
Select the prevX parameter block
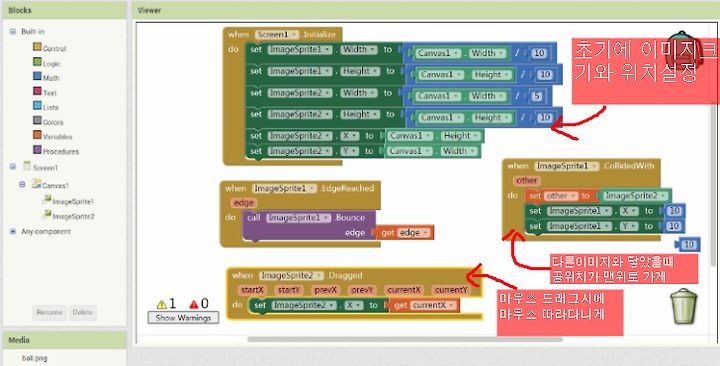pos(326,290)
